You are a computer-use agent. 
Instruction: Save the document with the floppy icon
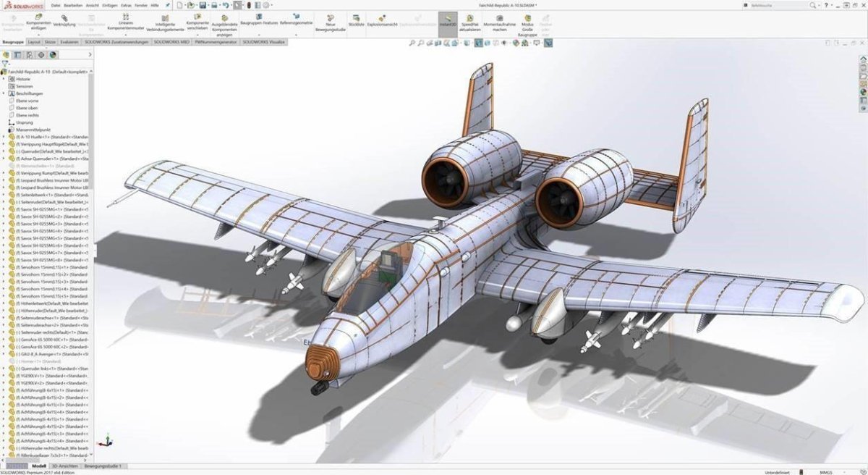pyautogui.click(x=203, y=5)
